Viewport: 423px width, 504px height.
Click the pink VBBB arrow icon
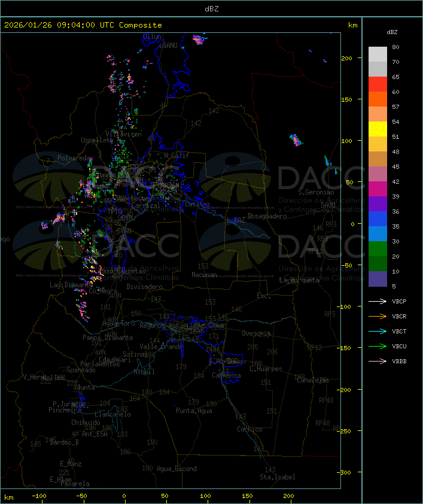pos(378,362)
